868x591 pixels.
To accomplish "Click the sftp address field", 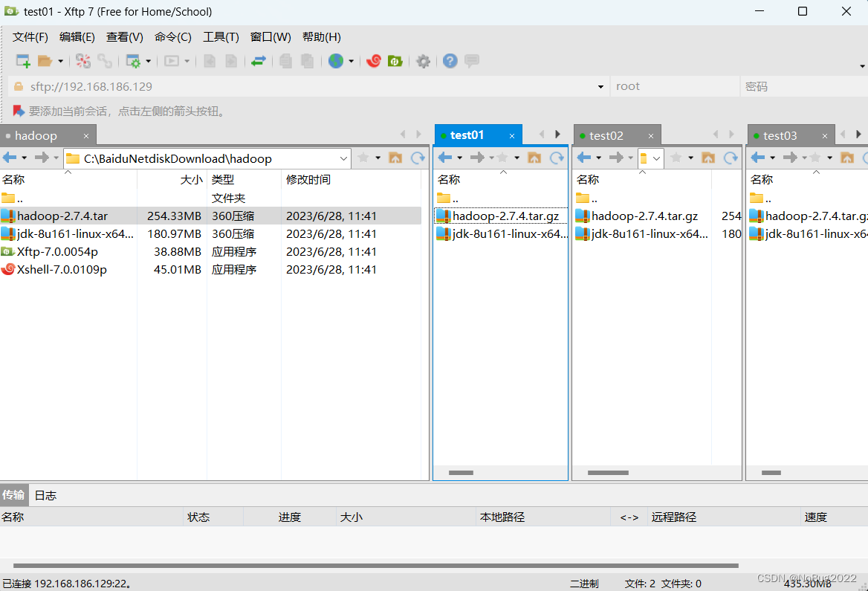I will click(310, 86).
